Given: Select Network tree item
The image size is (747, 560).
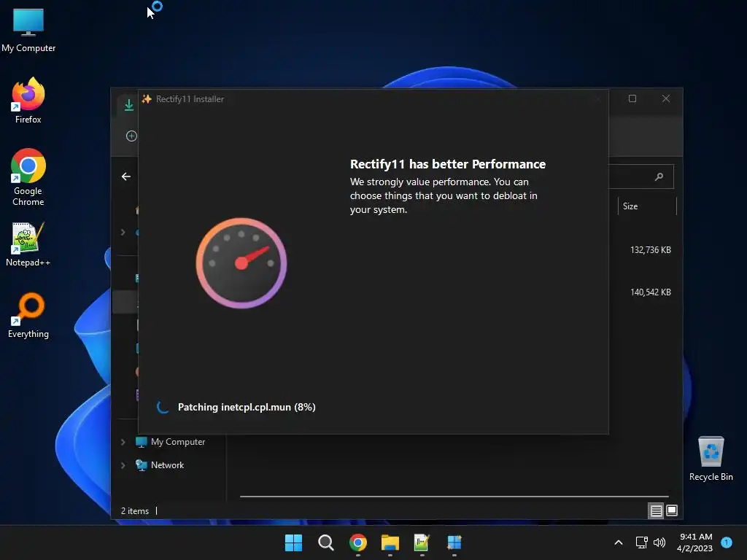Looking at the screenshot, I should pos(160,465).
